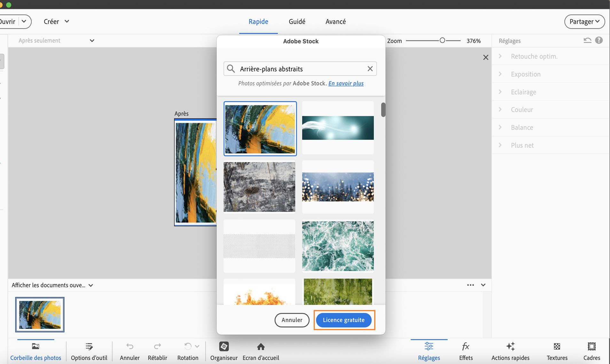The image size is (610, 364).
Task: Click the Rétablir redo icon
Action: 157,346
